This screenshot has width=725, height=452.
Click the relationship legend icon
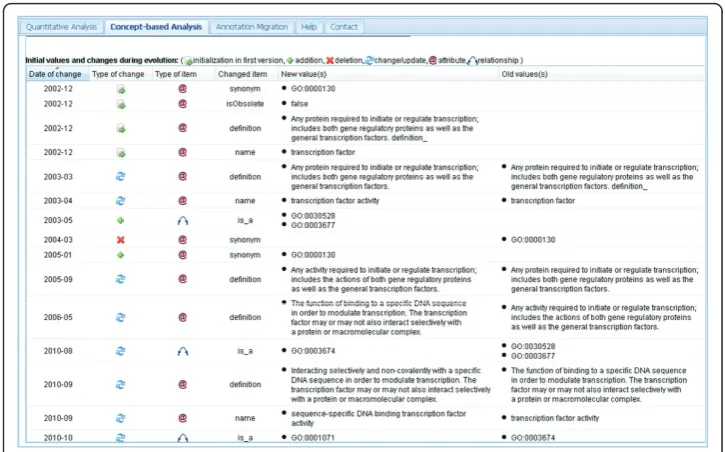(x=473, y=61)
